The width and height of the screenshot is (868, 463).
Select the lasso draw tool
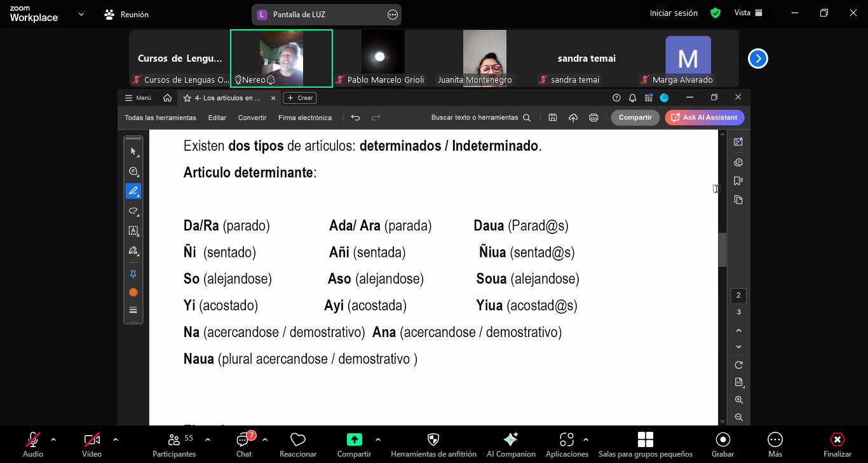[x=133, y=211]
